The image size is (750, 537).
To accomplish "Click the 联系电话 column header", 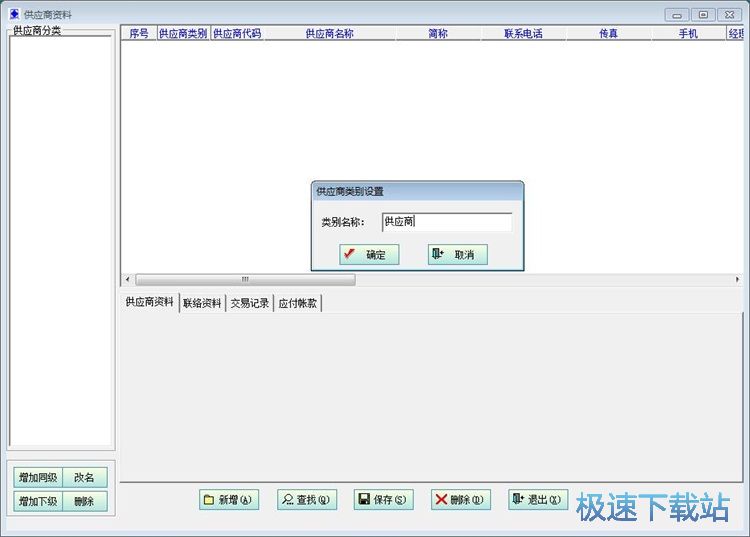I will (523, 33).
